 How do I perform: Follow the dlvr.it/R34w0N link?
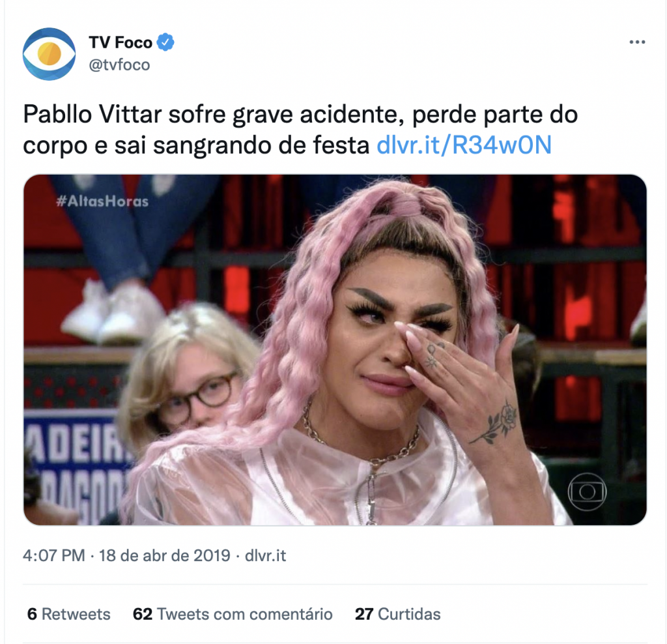(x=464, y=145)
